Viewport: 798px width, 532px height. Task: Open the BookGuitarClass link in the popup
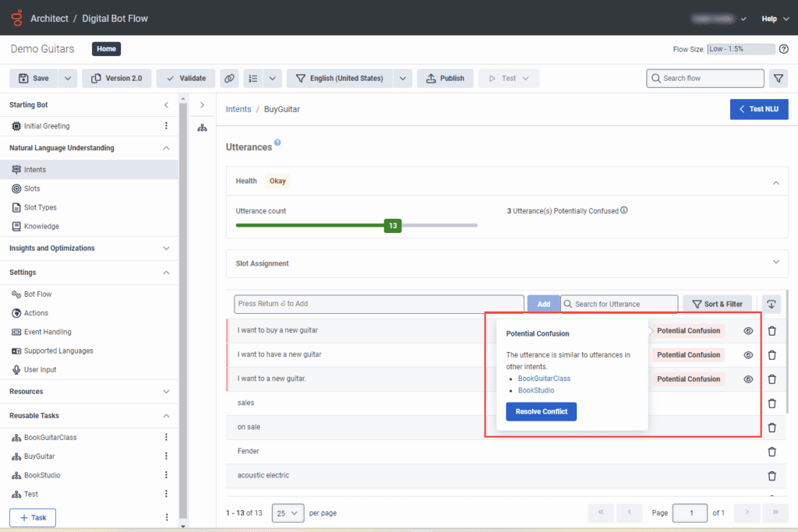544,379
